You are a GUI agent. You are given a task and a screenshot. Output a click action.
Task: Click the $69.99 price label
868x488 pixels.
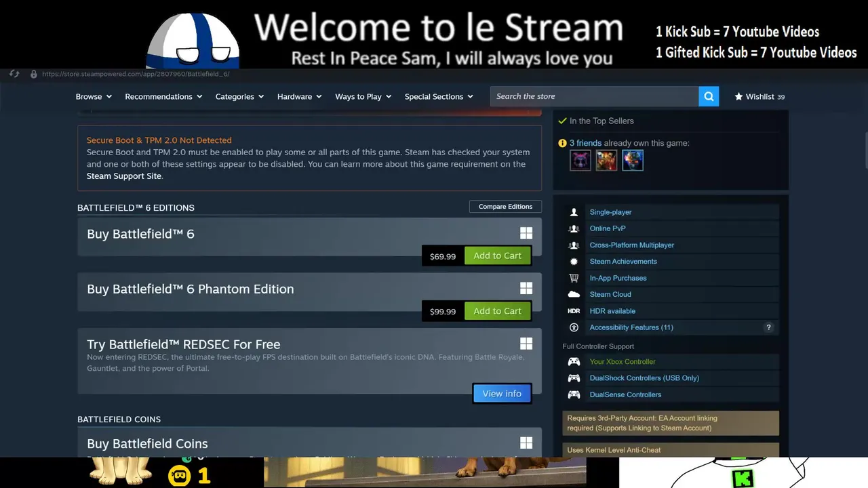[x=443, y=256]
